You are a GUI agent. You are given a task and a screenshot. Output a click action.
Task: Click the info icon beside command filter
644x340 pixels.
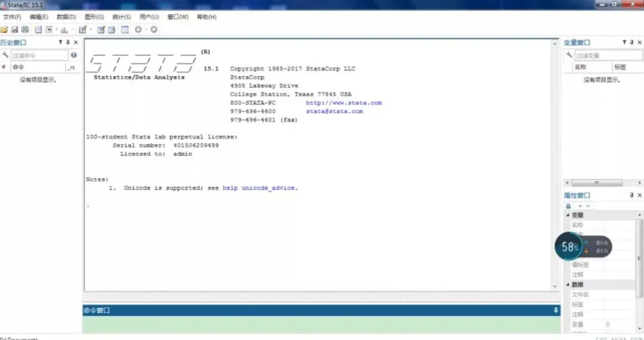coord(73,55)
